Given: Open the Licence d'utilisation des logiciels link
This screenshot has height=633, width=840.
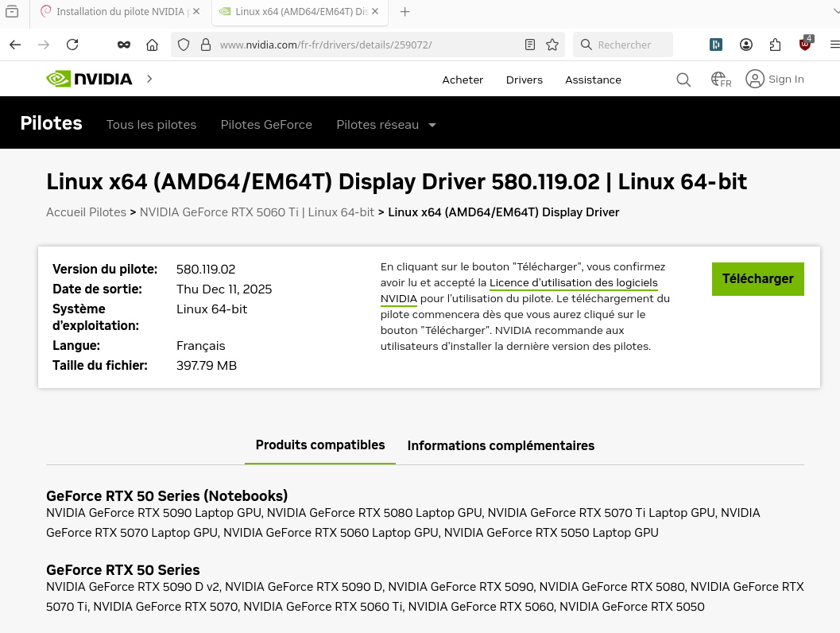Looking at the screenshot, I should tap(573, 283).
